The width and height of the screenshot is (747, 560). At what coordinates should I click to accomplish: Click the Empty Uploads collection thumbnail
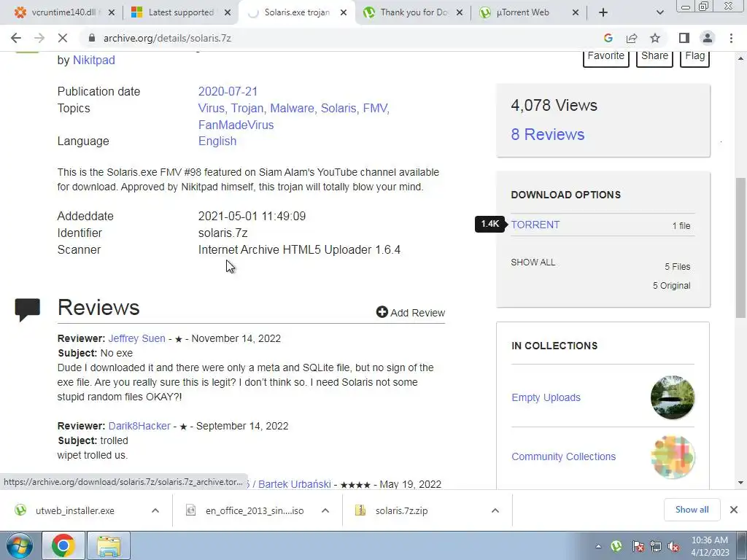673,397
